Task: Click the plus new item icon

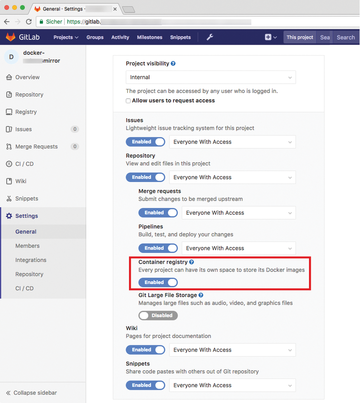Action: 268,37
